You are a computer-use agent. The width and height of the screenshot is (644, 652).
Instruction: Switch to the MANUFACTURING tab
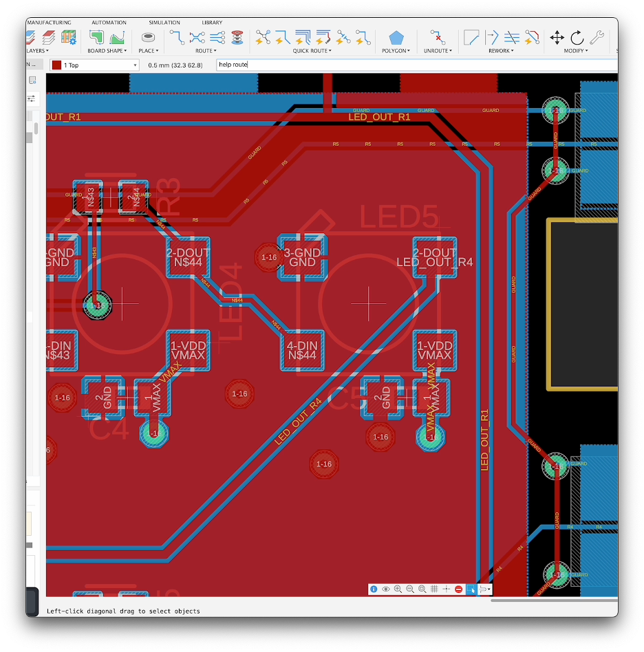coord(49,23)
